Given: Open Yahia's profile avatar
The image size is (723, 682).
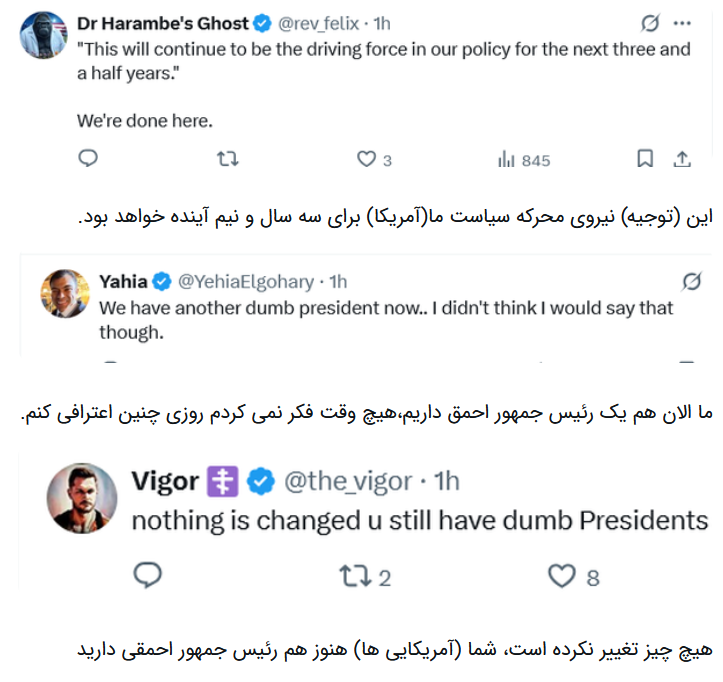Looking at the screenshot, I should (x=60, y=292).
